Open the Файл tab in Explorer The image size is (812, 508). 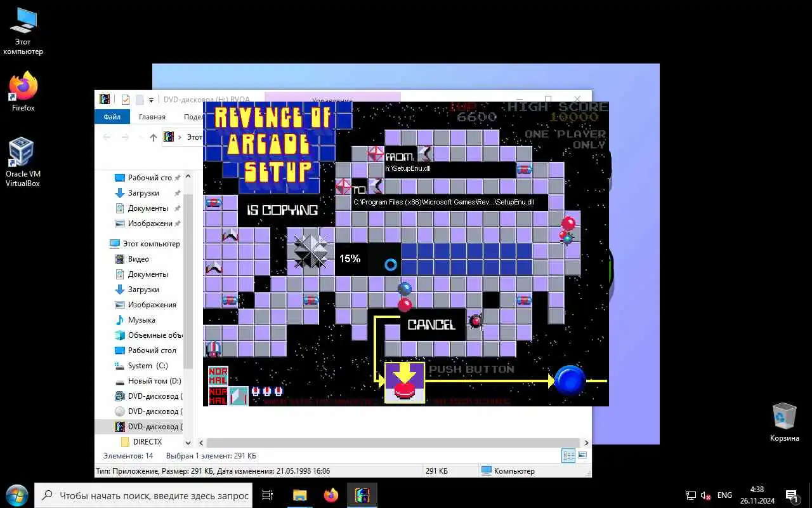click(112, 117)
